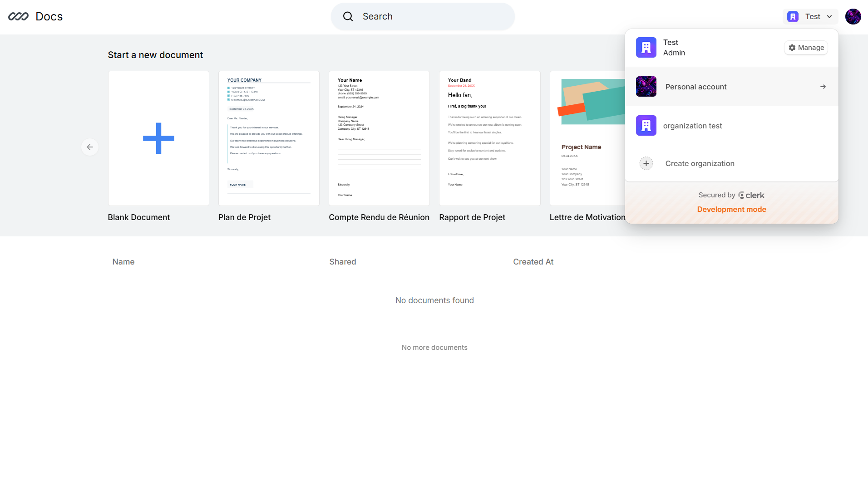868x495 pixels.
Task: Choose Create organization option
Action: pos(700,163)
